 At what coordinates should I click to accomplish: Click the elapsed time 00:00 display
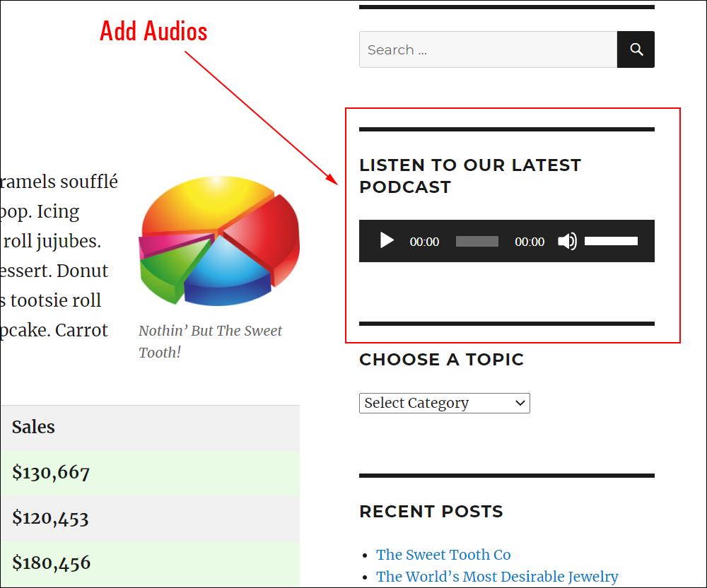(x=424, y=242)
